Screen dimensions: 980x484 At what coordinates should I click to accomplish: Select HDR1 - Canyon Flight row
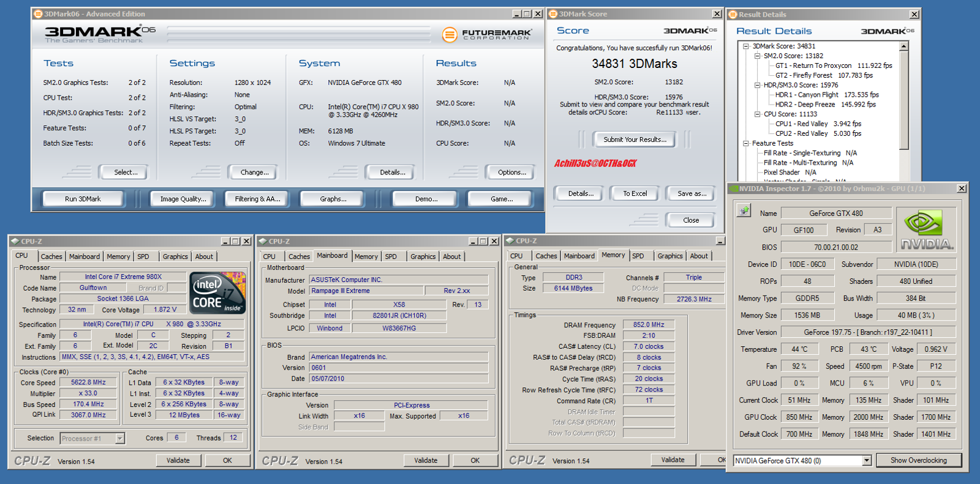click(x=827, y=95)
